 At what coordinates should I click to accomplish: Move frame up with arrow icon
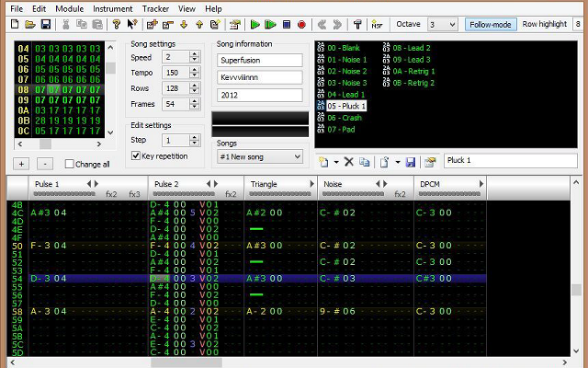coord(199,25)
